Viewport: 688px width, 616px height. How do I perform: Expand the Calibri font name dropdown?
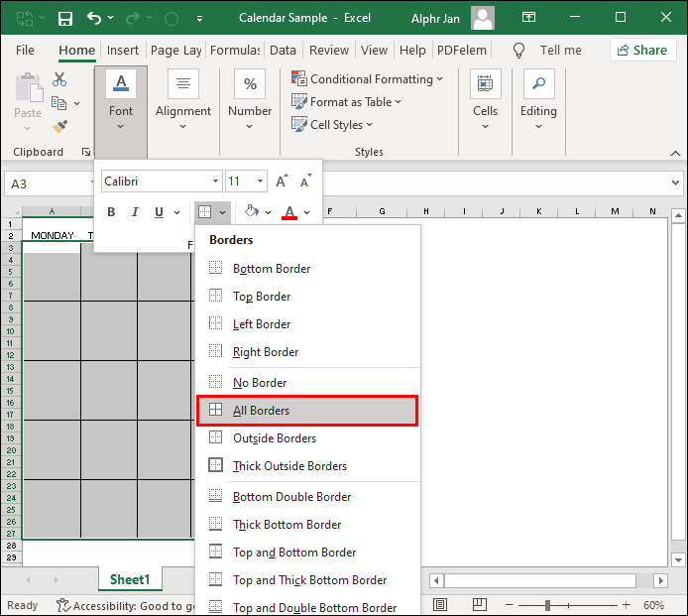coord(215,182)
